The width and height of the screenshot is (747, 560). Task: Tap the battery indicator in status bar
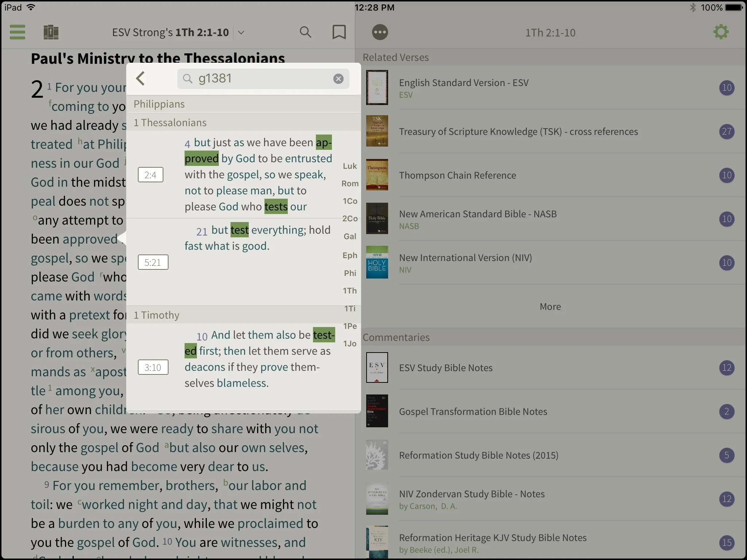tap(734, 7)
